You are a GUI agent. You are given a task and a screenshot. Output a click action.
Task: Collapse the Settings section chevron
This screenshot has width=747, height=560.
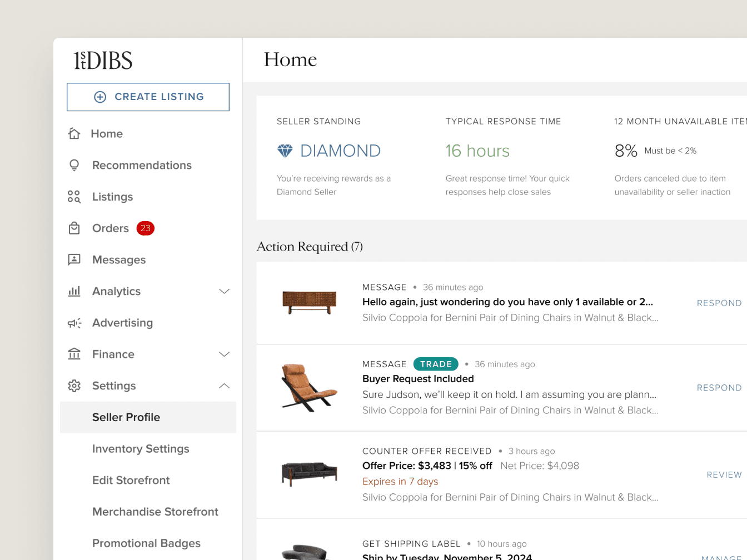[x=224, y=386]
